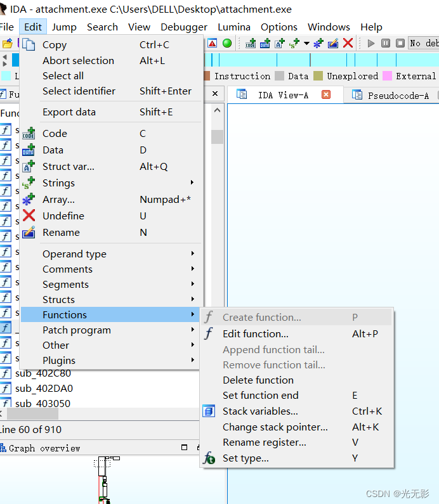Viewport: 439px width, 504px height.
Task: Open the View menu
Action: click(139, 27)
